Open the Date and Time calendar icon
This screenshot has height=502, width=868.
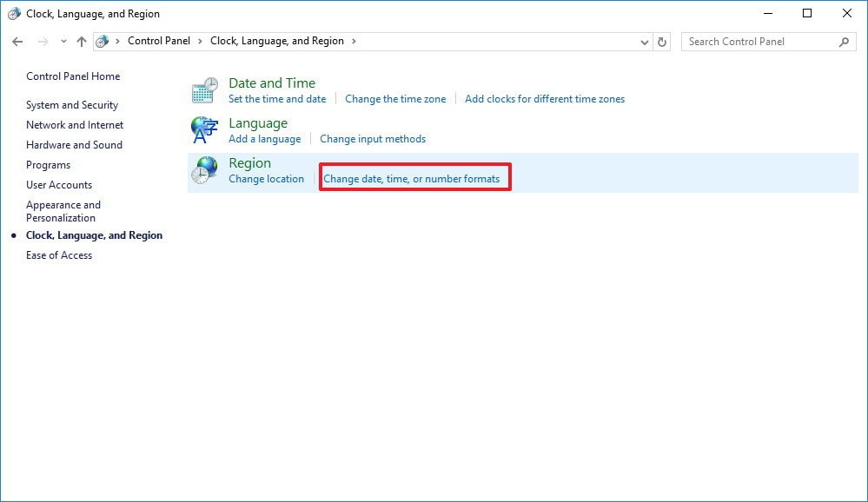coord(205,90)
